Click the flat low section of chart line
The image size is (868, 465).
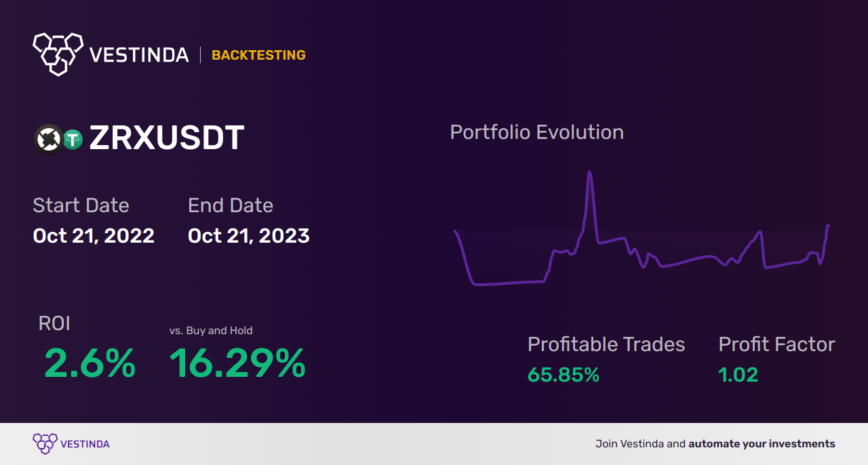[509, 283]
